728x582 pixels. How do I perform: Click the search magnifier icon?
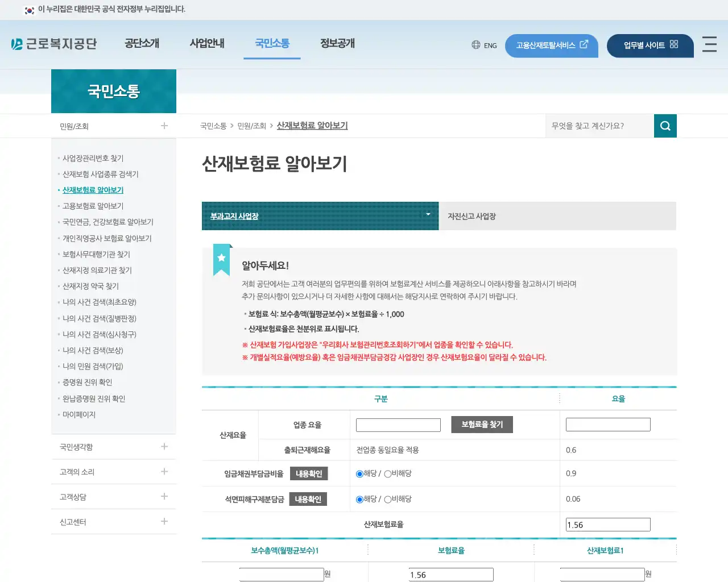tap(665, 126)
